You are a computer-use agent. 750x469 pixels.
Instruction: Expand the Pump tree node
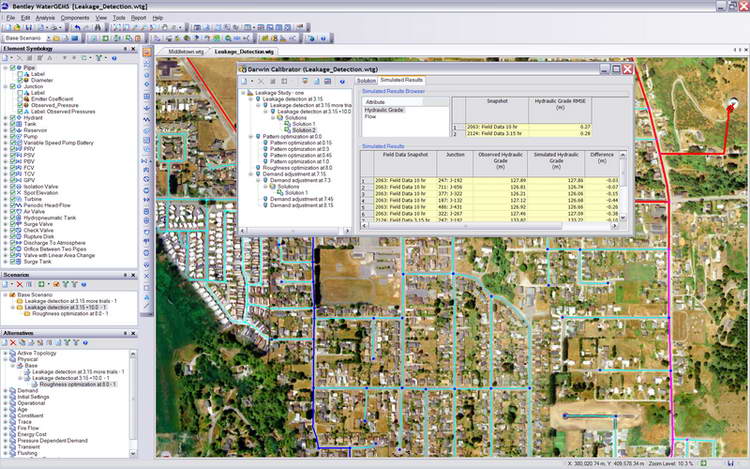[6, 136]
